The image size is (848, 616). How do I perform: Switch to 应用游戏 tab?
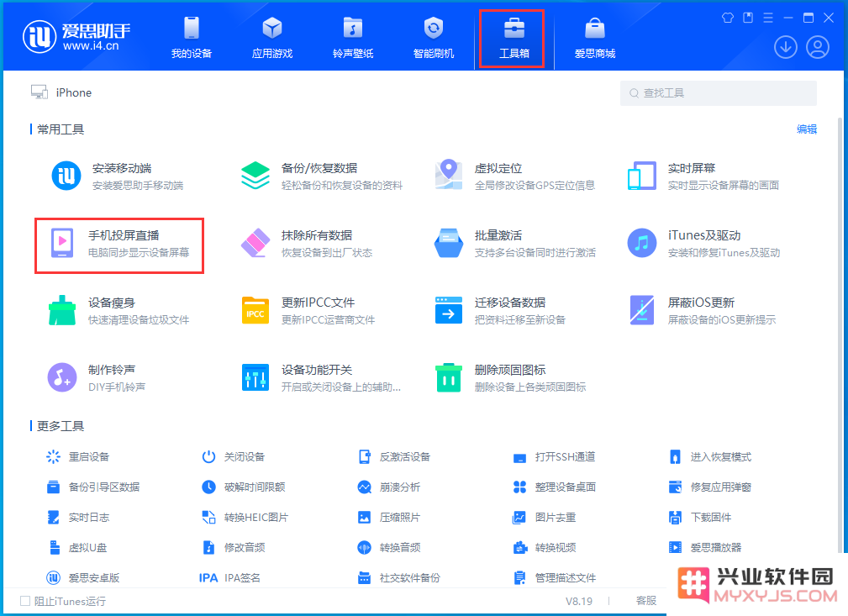272,37
